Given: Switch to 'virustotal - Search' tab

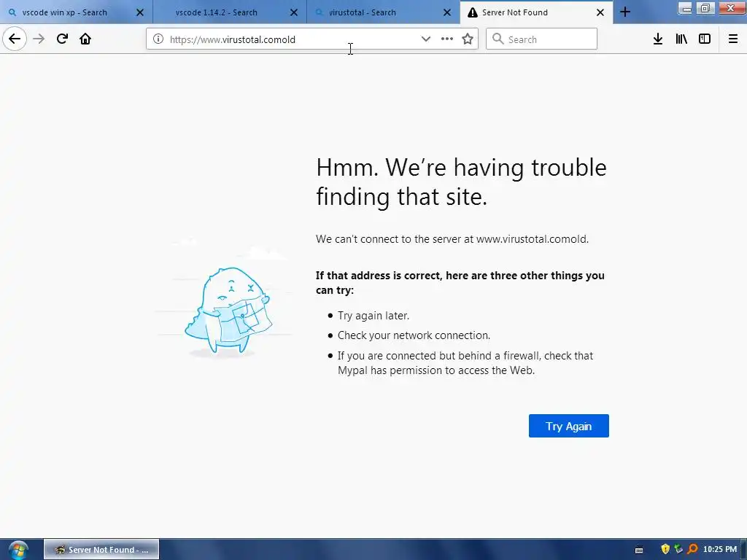Looking at the screenshot, I should pos(384,12).
